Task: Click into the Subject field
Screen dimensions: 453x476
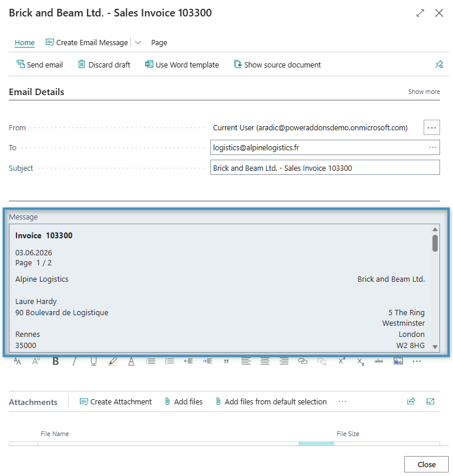Action: 325,168
